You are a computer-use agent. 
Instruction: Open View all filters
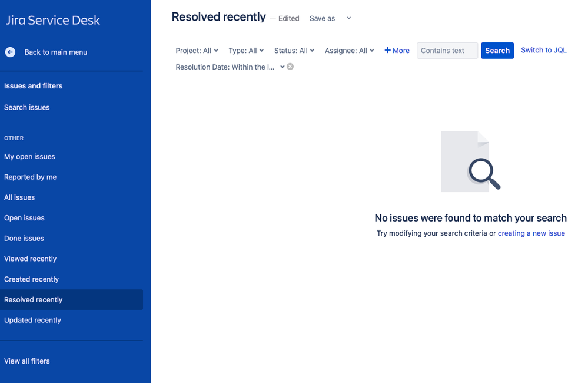click(x=27, y=361)
